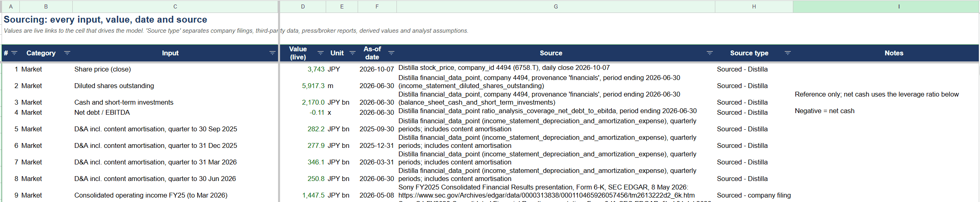Click the D&A value 250.8

pos(316,179)
